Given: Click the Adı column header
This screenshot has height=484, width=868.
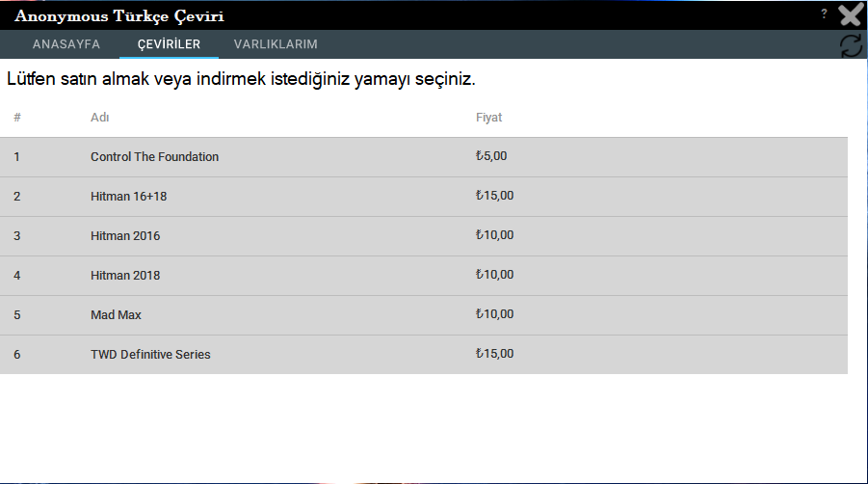Looking at the screenshot, I should (99, 118).
